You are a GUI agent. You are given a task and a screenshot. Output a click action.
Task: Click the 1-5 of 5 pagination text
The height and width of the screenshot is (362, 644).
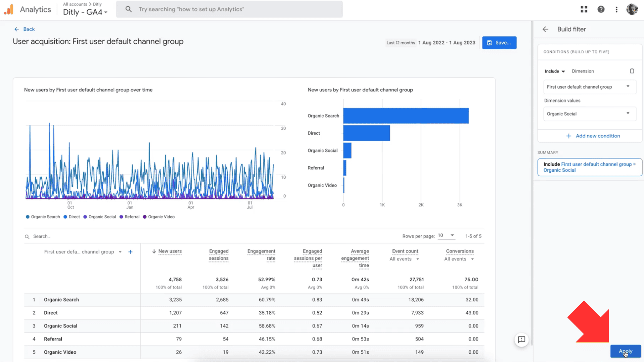click(473, 236)
